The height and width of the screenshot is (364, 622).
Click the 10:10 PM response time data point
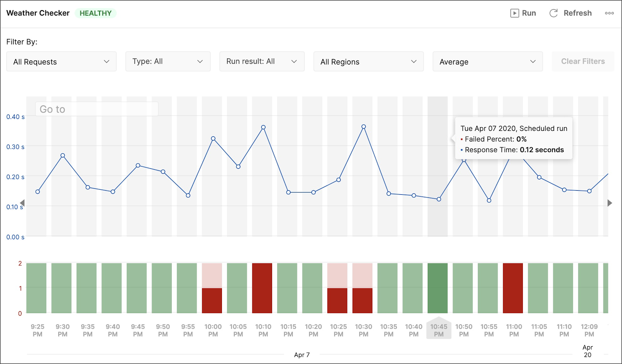coord(263,127)
